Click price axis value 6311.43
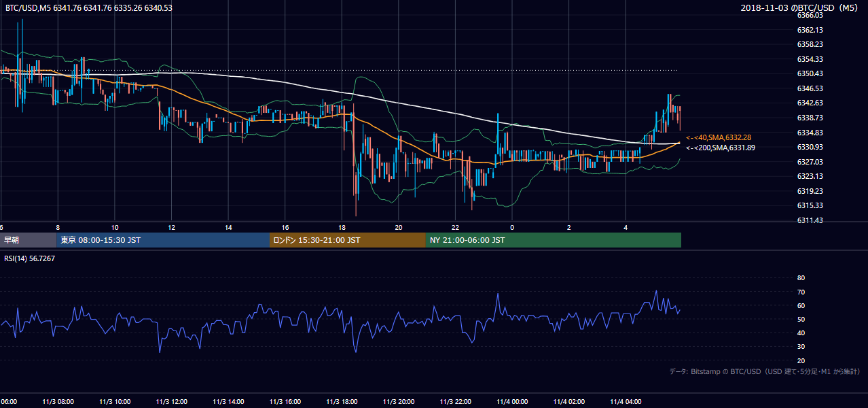This screenshot has height=408, width=868. (x=810, y=220)
